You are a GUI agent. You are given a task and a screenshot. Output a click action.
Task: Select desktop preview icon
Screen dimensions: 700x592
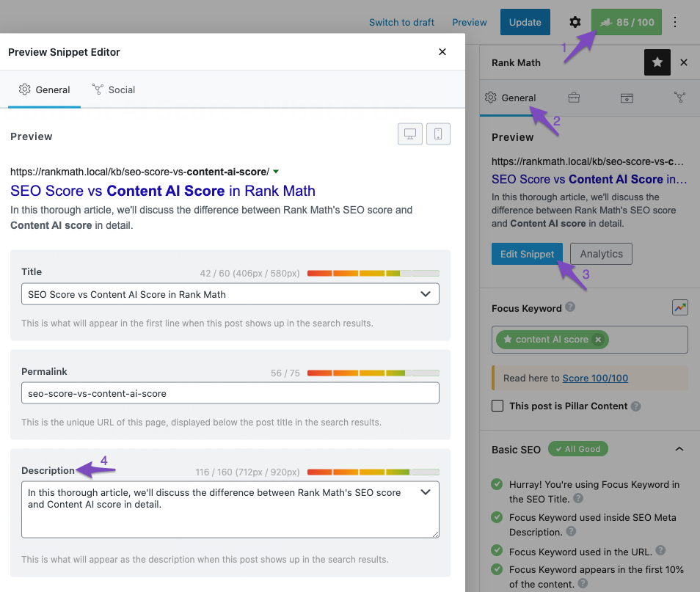(x=410, y=134)
